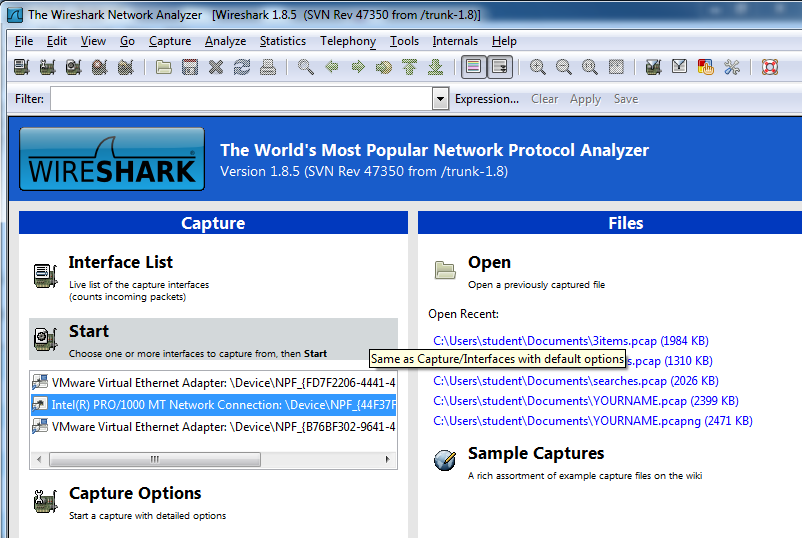Close this capture file X icon
802x538 pixels.
click(x=216, y=67)
